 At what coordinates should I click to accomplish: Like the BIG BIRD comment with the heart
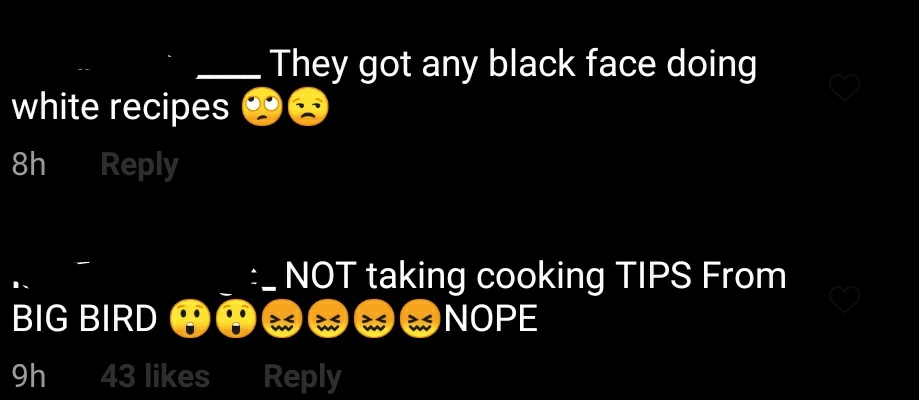coord(845,300)
